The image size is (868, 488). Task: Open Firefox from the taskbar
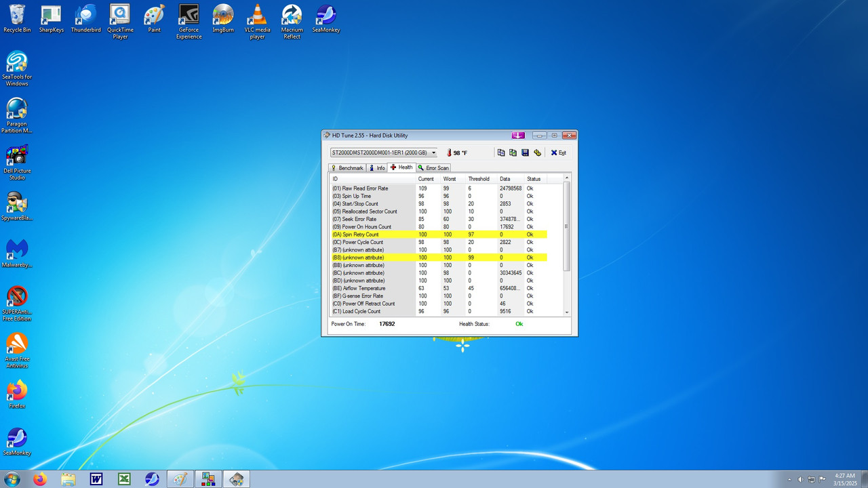click(40, 479)
